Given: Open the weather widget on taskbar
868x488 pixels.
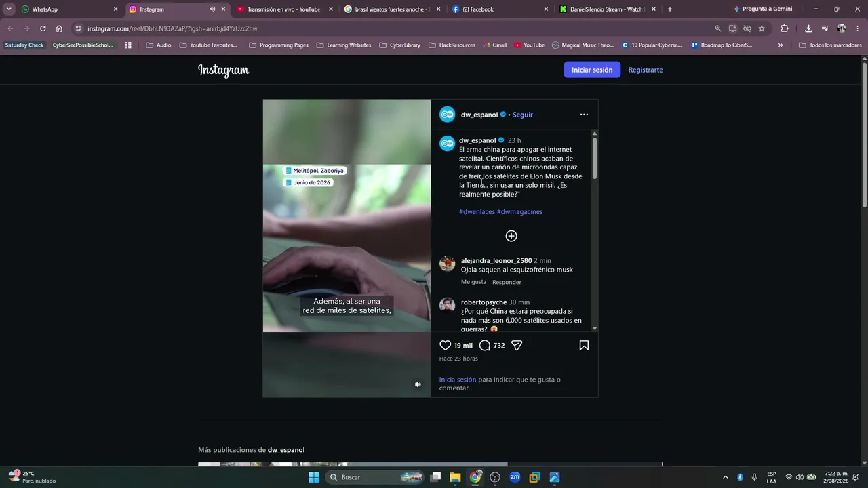Looking at the screenshot, I should (33, 477).
